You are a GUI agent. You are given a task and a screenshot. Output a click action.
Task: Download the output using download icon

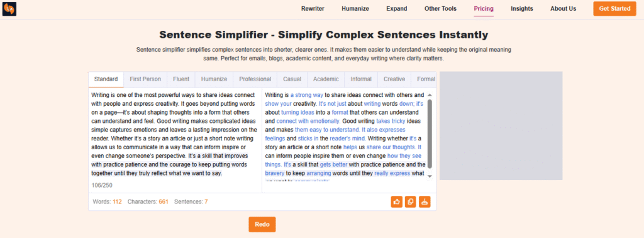pos(425,202)
